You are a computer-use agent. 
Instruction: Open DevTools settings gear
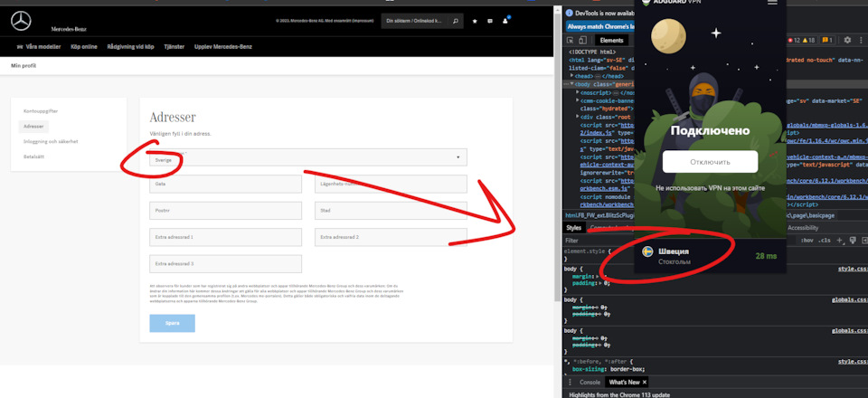[x=847, y=41]
